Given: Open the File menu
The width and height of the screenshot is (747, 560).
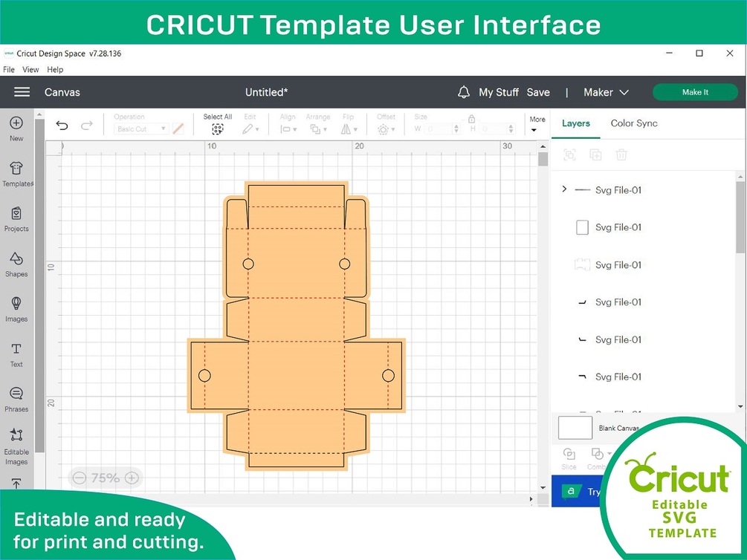Looking at the screenshot, I should pos(9,70).
